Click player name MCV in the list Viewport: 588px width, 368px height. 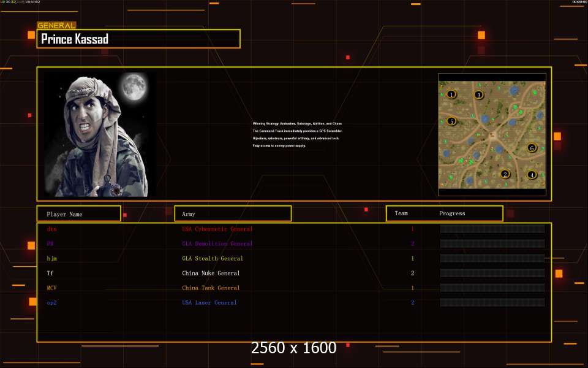52,288
